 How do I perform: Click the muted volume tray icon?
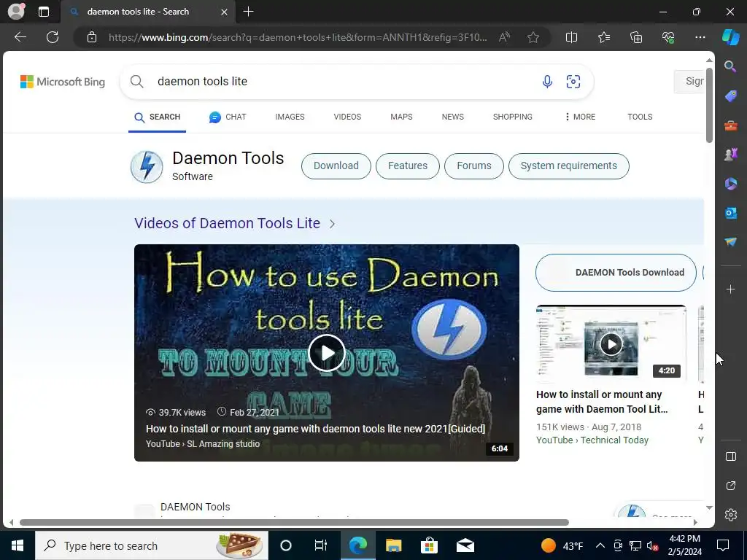coord(653,545)
